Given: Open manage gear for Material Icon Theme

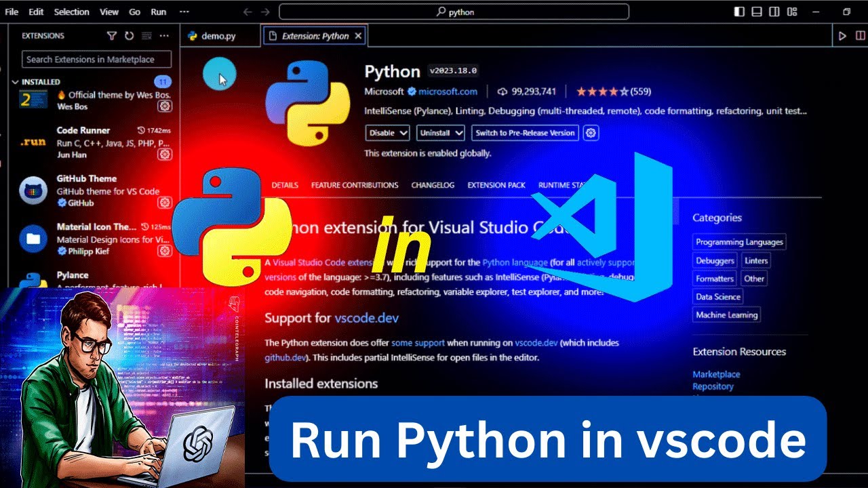Looking at the screenshot, I should coord(165,251).
